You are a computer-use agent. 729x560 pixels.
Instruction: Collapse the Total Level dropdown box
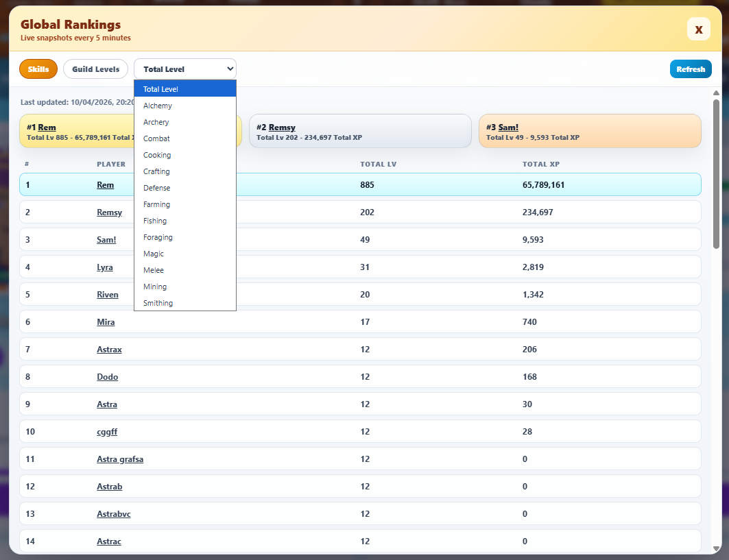tap(184, 69)
